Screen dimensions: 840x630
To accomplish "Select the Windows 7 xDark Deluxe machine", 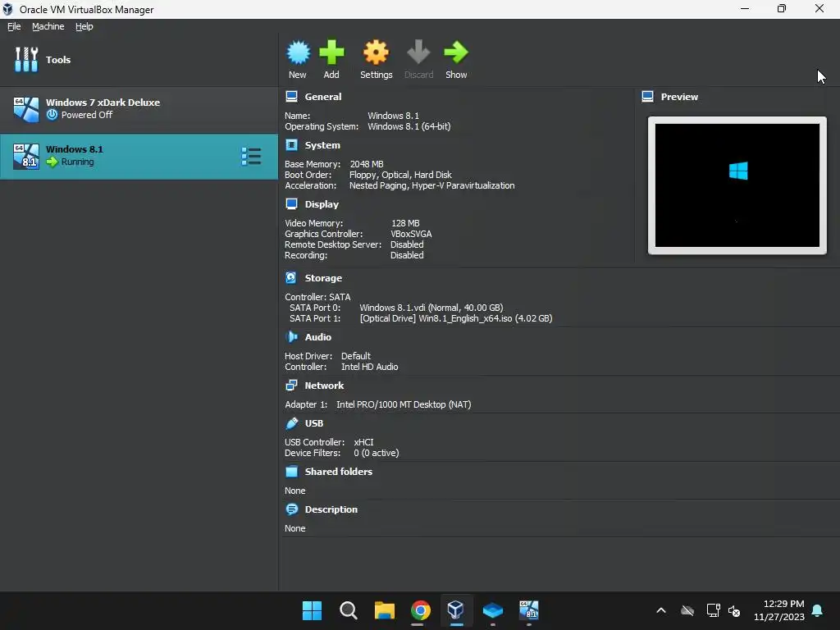I will point(139,109).
